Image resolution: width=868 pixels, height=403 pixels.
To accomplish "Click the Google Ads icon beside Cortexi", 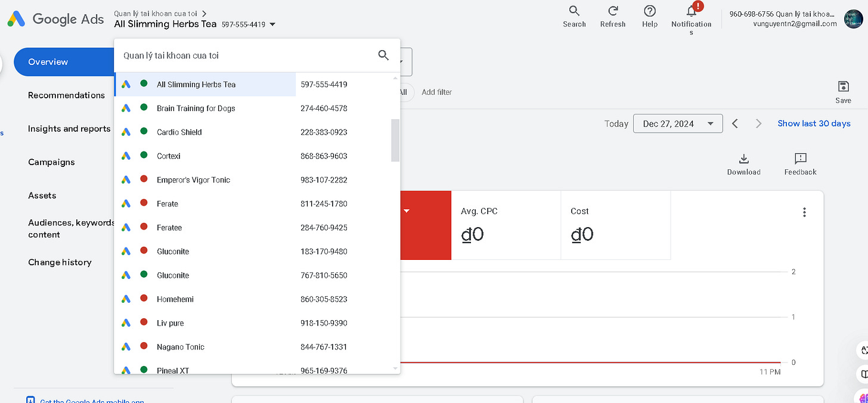I will [126, 156].
